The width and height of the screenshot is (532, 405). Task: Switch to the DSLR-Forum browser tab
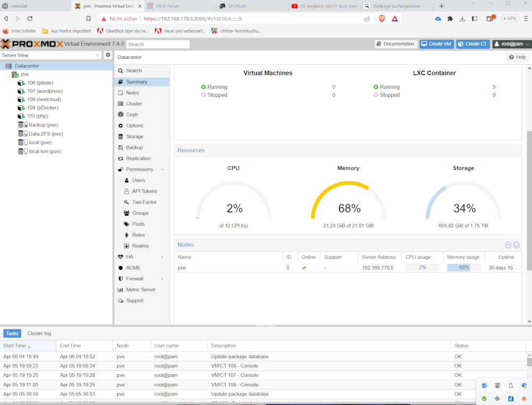pos(180,6)
